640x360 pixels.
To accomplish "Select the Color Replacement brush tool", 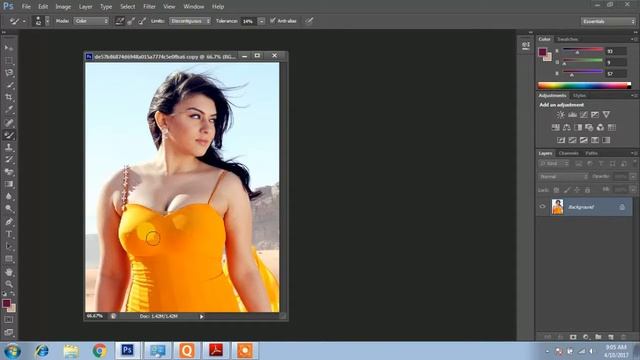I will (9, 135).
